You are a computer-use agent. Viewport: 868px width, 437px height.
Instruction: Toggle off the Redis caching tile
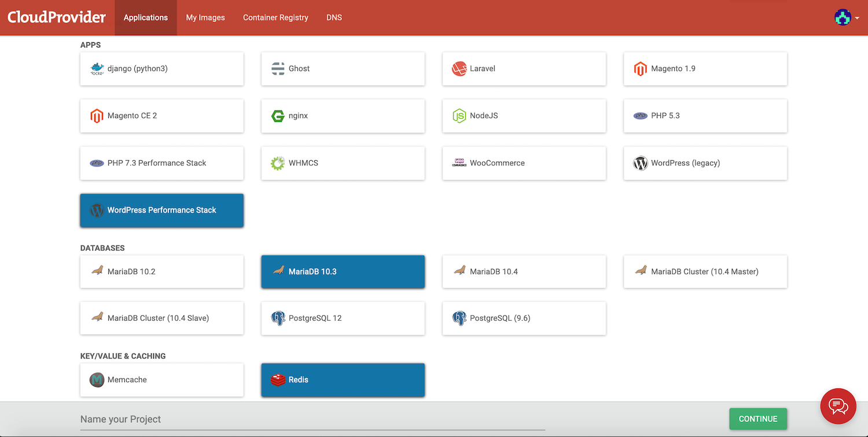(x=343, y=380)
